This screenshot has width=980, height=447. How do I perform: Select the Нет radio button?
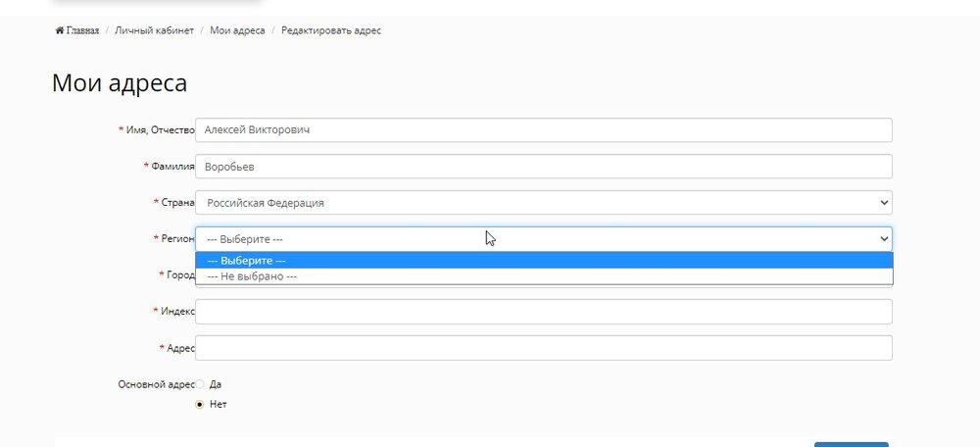point(200,404)
